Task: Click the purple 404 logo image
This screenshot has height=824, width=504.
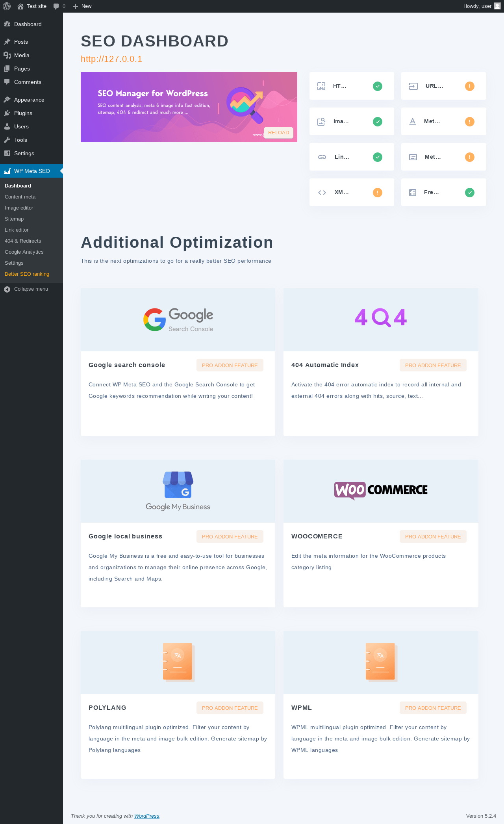Action: pos(381,317)
